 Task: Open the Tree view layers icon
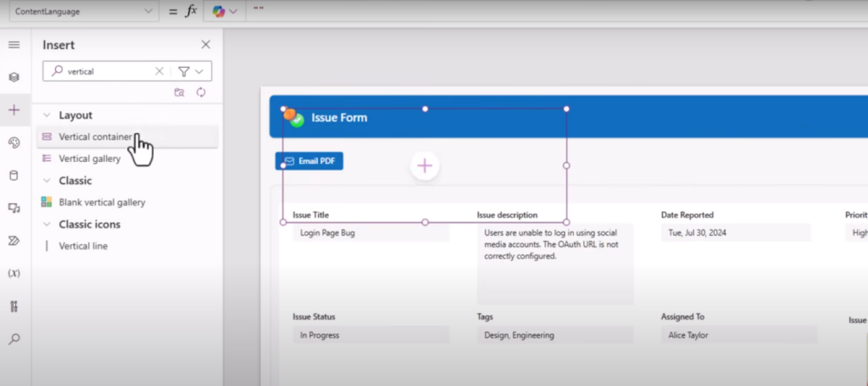tap(14, 77)
